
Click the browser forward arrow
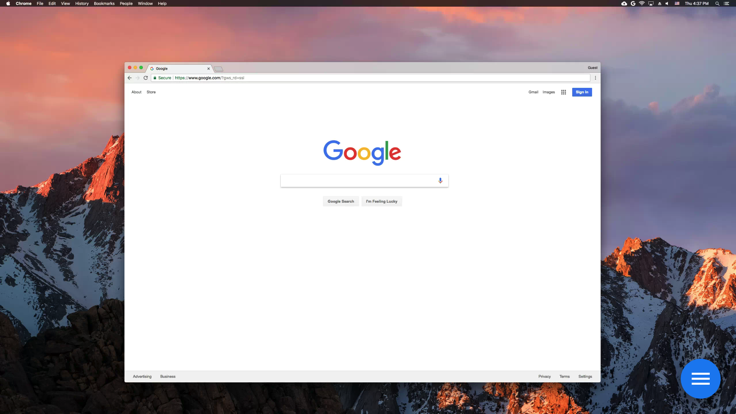[x=138, y=78]
